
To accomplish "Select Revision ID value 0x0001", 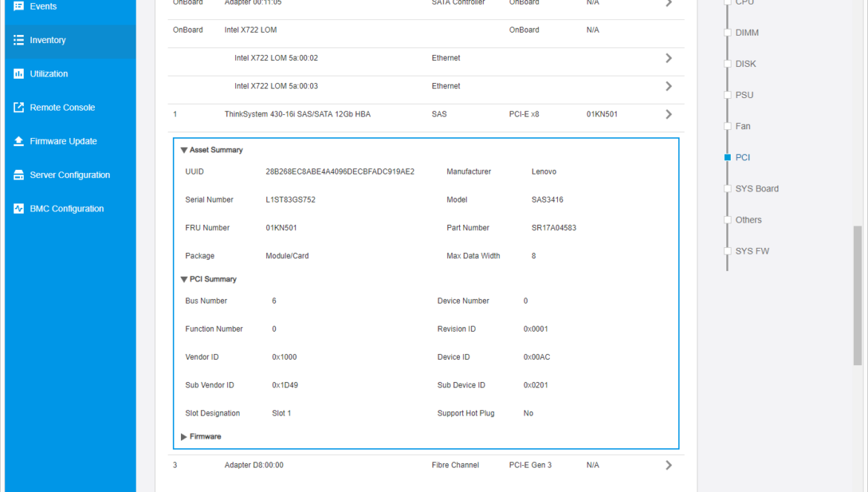I will 536,329.
